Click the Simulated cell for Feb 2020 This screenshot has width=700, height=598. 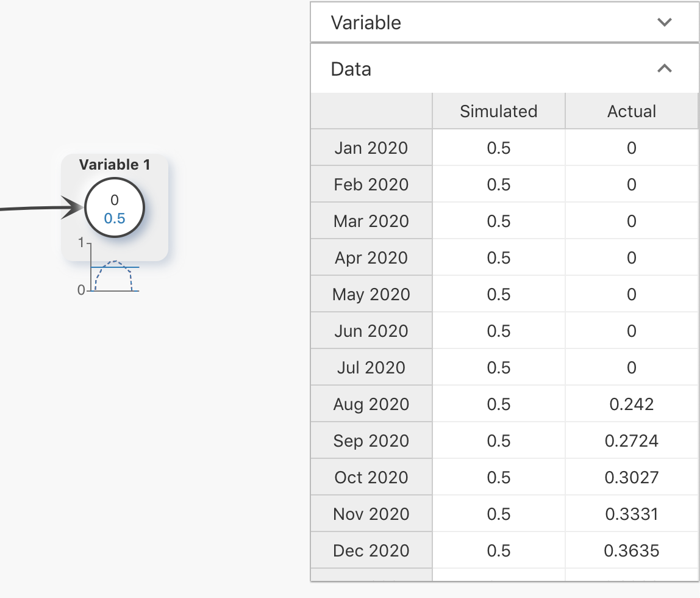point(499,184)
